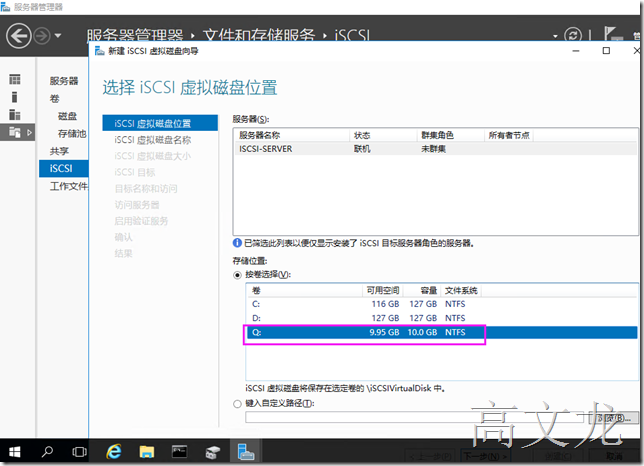This screenshot has height=466, width=644.
Task: Choose the 键入自定义路径 radio button
Action: pos(237,404)
